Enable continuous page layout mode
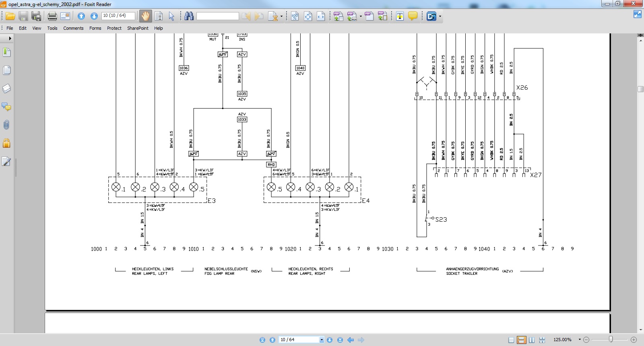The image size is (644, 346). coord(521,340)
